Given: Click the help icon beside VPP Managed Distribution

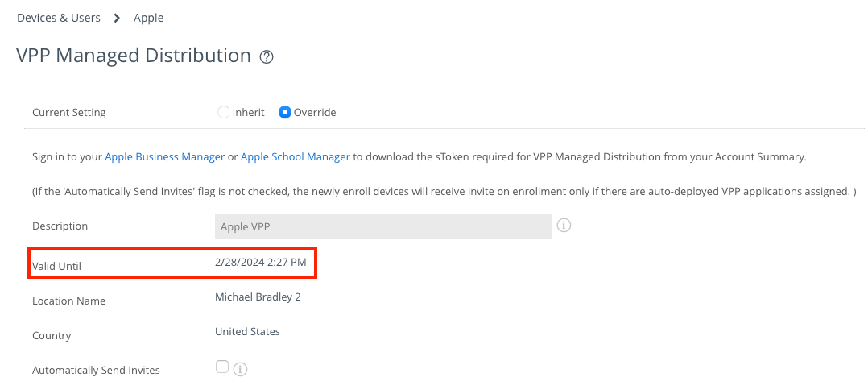Looking at the screenshot, I should pos(267,57).
